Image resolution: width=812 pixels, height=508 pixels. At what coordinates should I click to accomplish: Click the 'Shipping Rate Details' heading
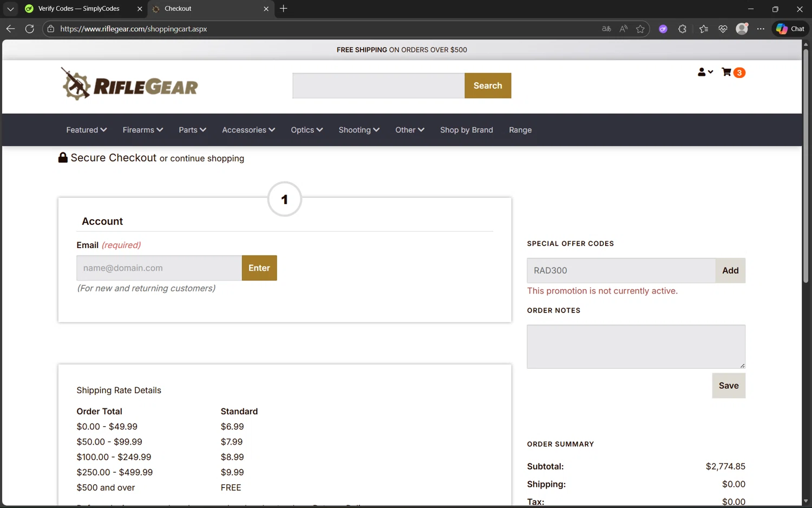(119, 390)
